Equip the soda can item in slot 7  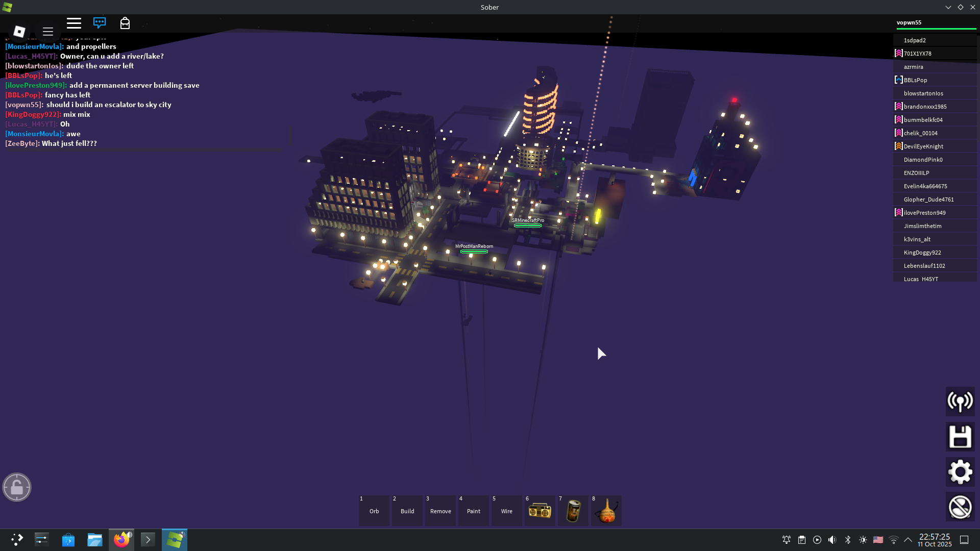[573, 511]
